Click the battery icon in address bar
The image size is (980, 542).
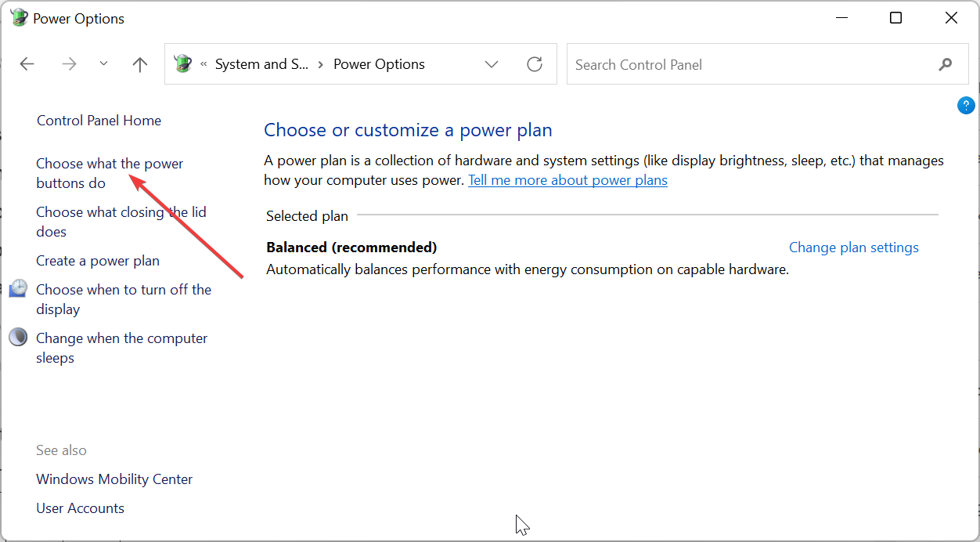tap(183, 64)
